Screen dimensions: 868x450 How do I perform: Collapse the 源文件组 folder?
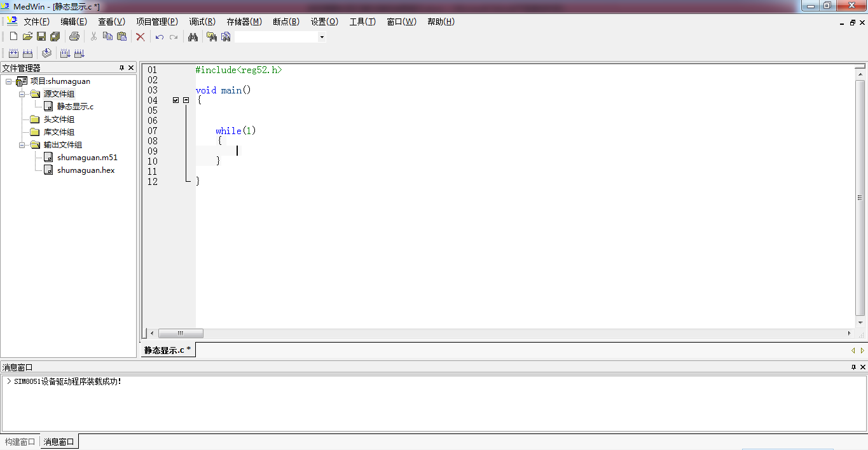click(x=22, y=94)
